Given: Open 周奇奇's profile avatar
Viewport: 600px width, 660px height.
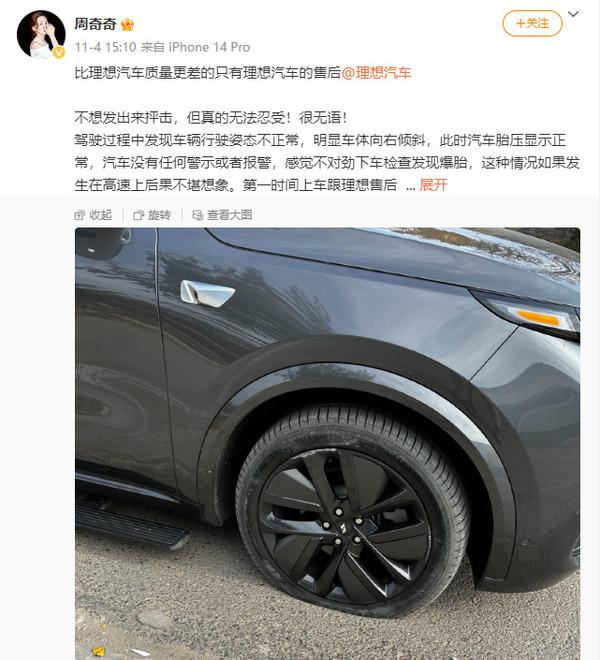Looking at the screenshot, I should coord(41,34).
